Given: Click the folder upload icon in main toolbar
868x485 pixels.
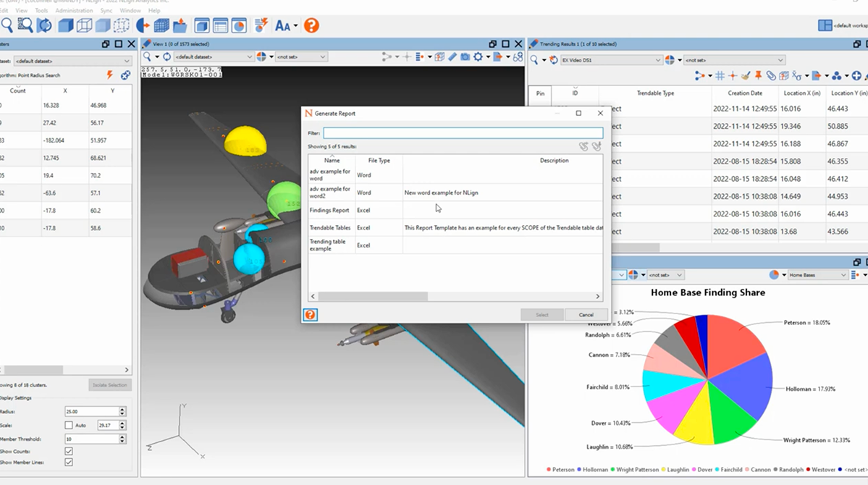Looking at the screenshot, I should [180, 25].
